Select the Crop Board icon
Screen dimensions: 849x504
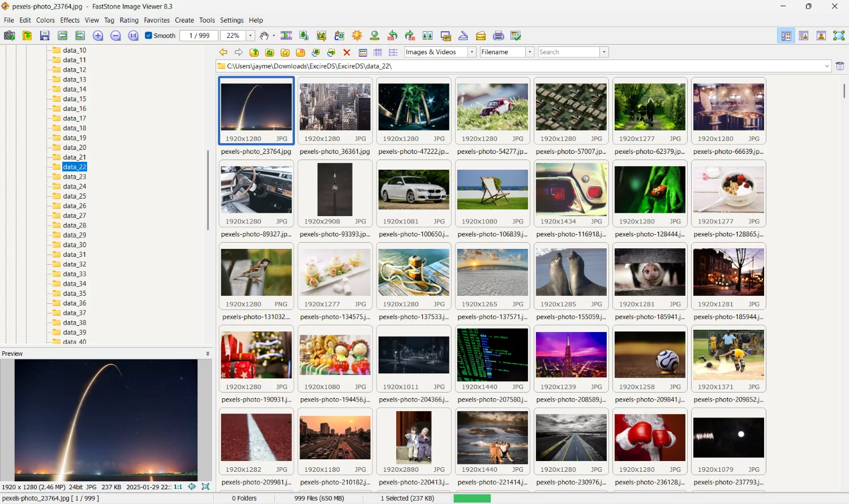(x=321, y=35)
